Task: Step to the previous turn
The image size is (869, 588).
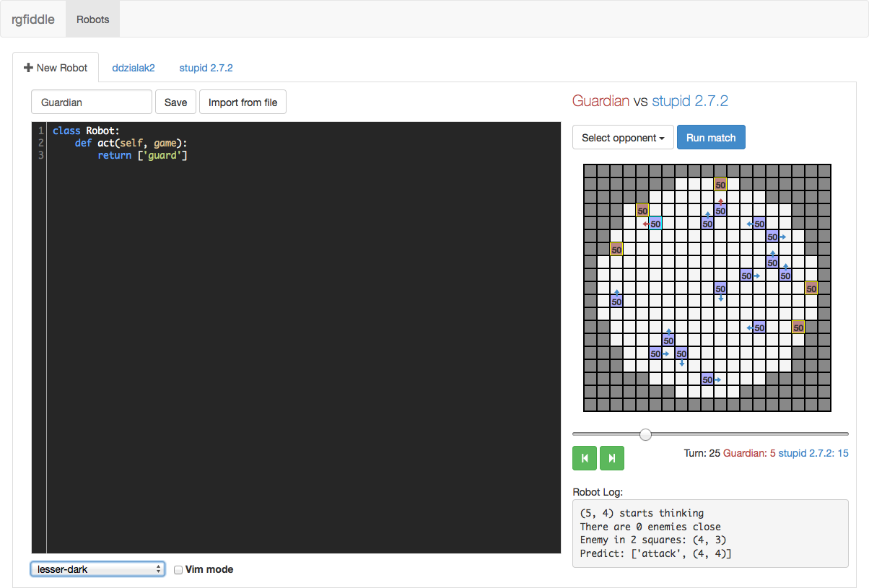Action: [x=585, y=458]
